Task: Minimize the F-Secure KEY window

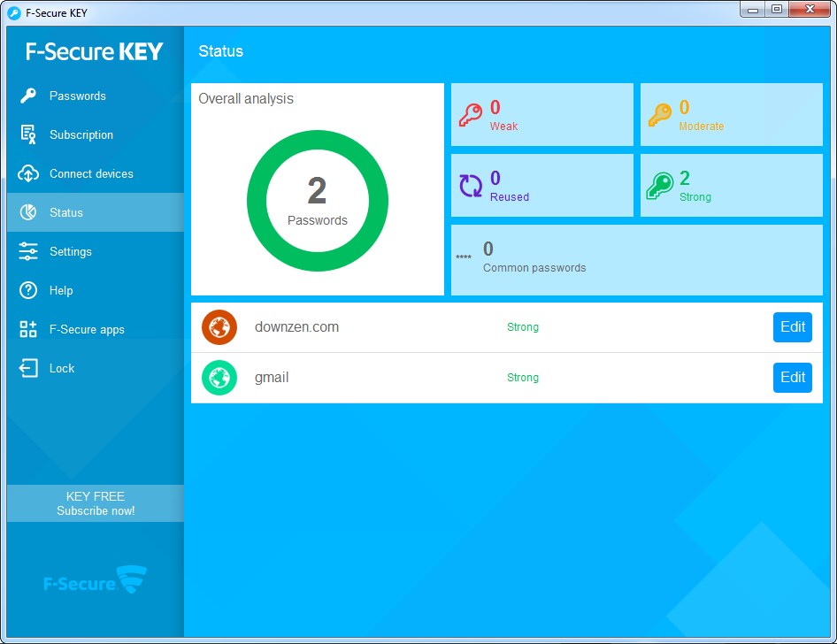Action: pyautogui.click(x=753, y=10)
